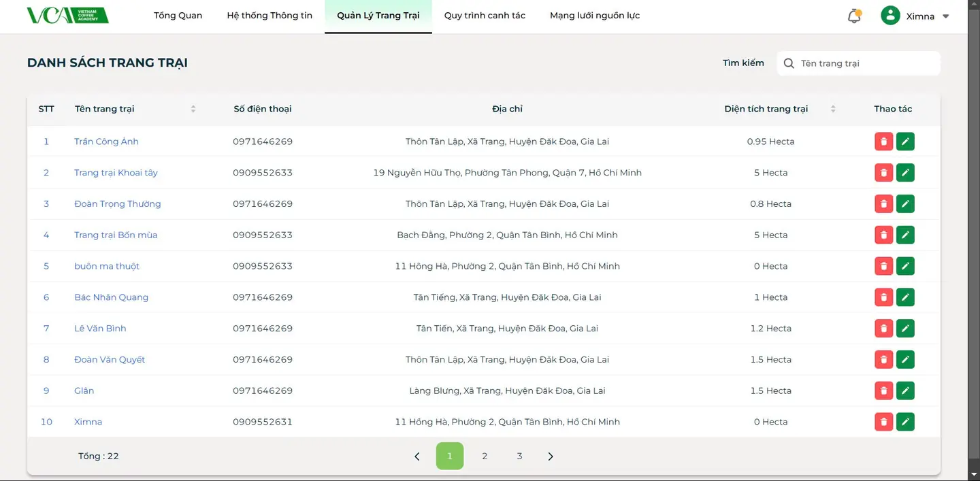
Task: Open the Trang trại Bốn mùa link
Action: pyautogui.click(x=116, y=235)
